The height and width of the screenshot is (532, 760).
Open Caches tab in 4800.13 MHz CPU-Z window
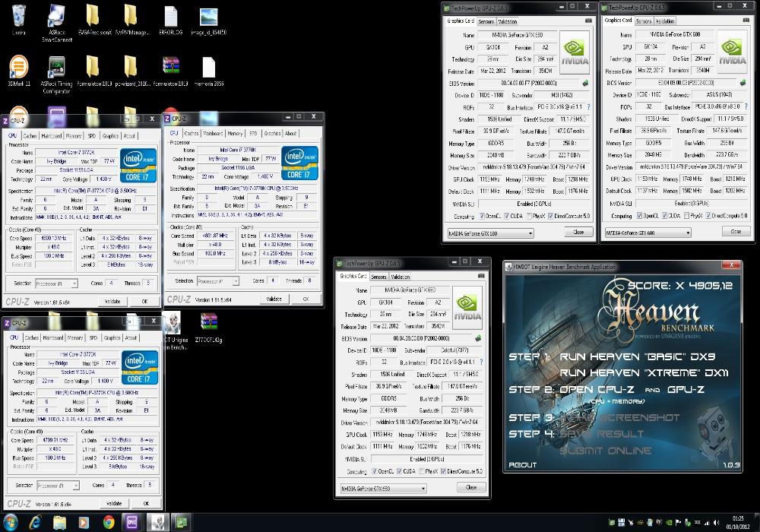[x=30, y=136]
